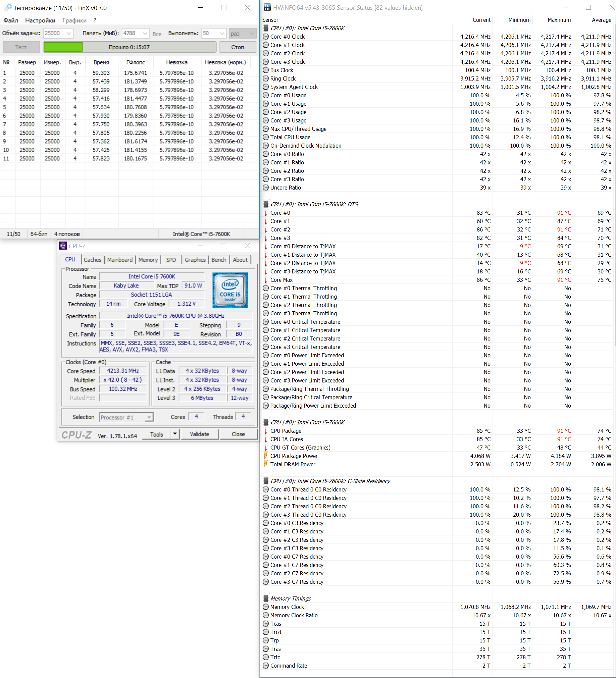This screenshot has width=616, height=678.
Task: Click the icon next to Package/Ring Critical Temperature
Action: [x=266, y=397]
